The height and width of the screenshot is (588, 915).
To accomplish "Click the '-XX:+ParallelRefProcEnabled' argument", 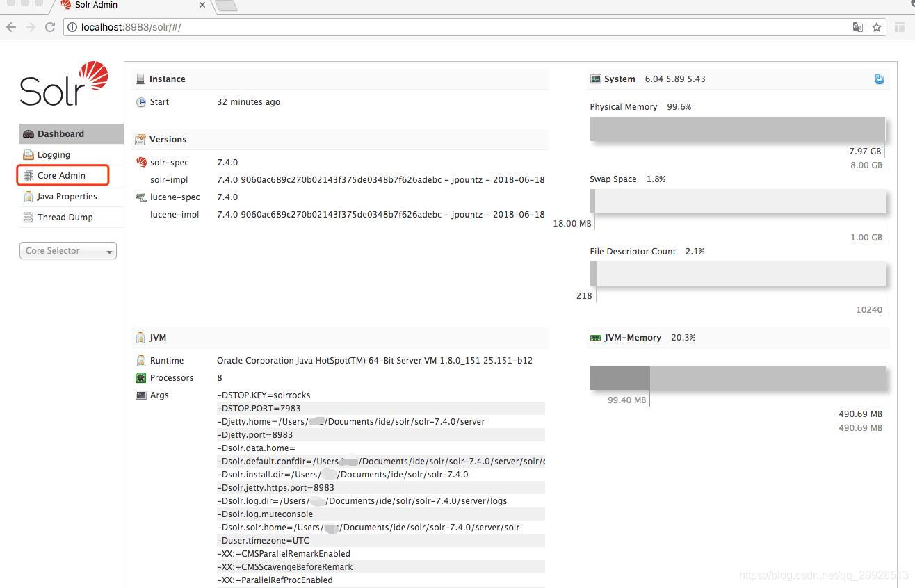I will coord(275,580).
